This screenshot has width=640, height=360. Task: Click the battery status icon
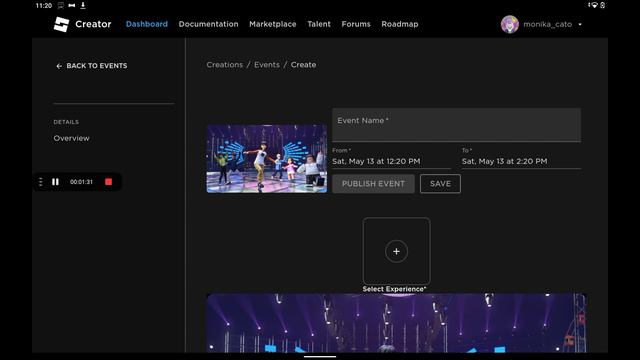point(602,5)
